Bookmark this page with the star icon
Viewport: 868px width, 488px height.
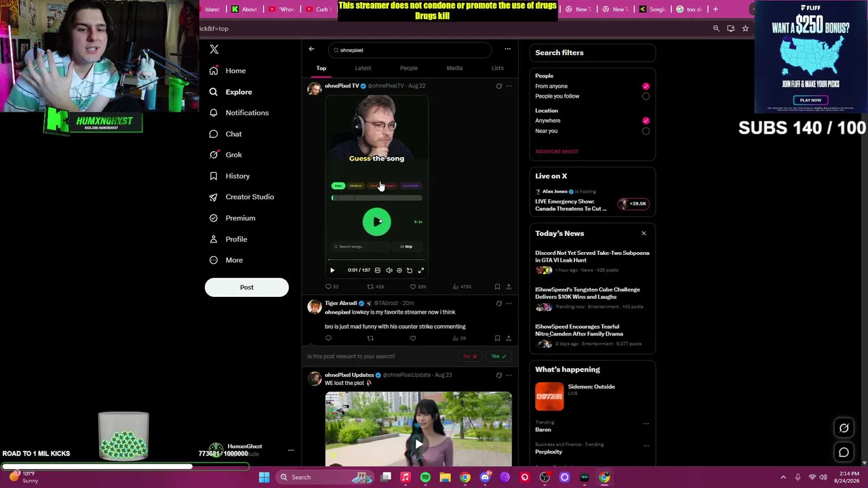coord(745,28)
